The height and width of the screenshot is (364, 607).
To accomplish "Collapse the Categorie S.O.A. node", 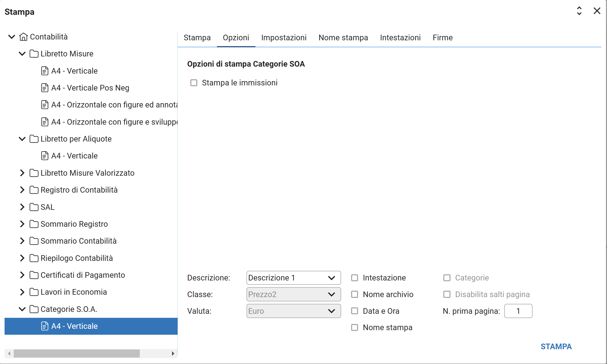I will click(x=22, y=309).
